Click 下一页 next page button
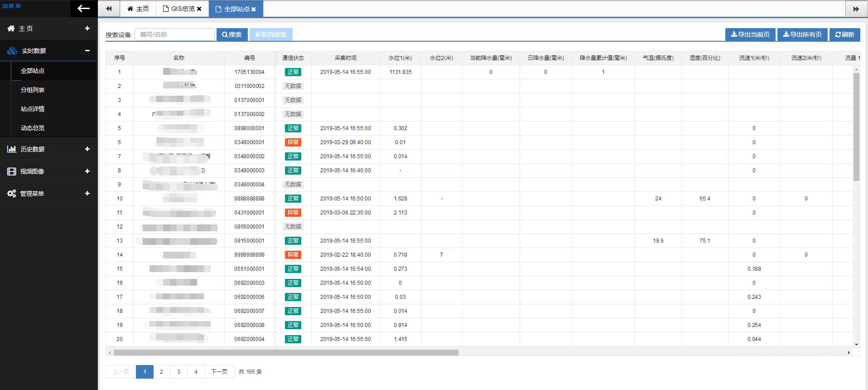This screenshot has height=390, width=868. point(219,371)
